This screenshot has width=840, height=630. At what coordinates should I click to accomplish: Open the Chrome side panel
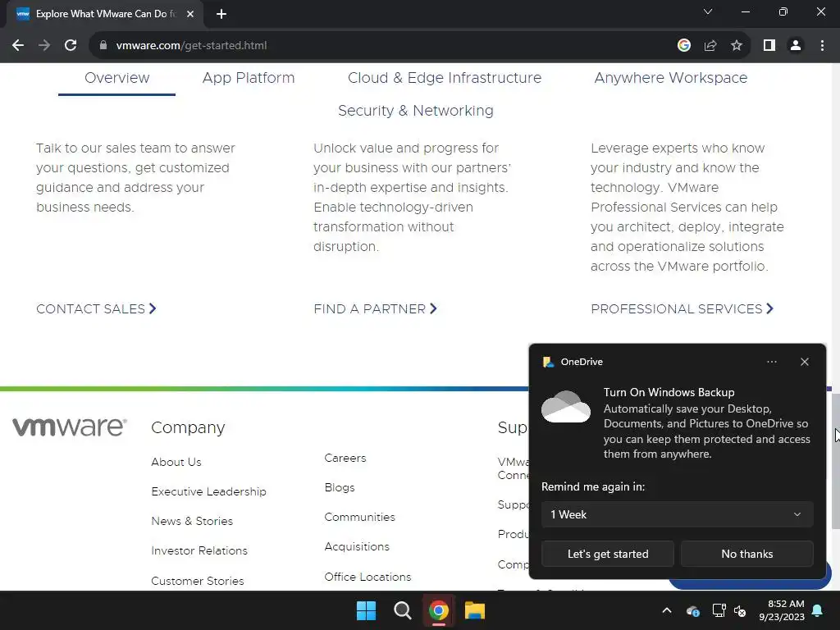(x=769, y=46)
